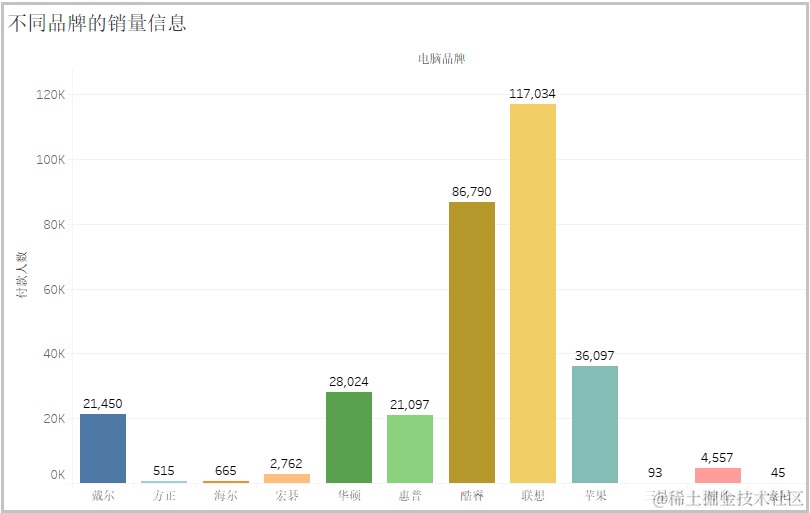The height and width of the screenshot is (514, 810).
Task: Select the yellow 联想 bar
Action: point(533,293)
